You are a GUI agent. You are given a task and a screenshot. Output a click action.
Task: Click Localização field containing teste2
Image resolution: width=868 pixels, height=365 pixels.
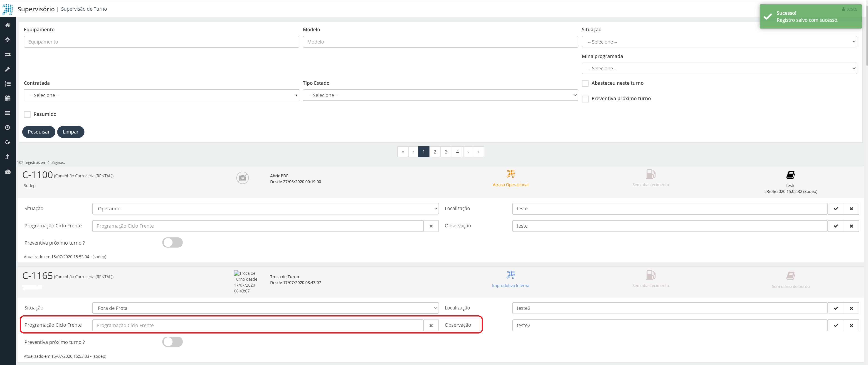670,308
